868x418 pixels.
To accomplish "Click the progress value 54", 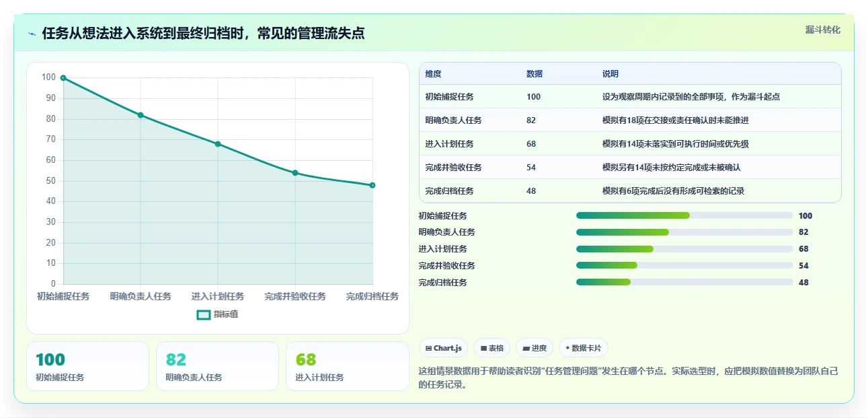I will coord(803,266).
